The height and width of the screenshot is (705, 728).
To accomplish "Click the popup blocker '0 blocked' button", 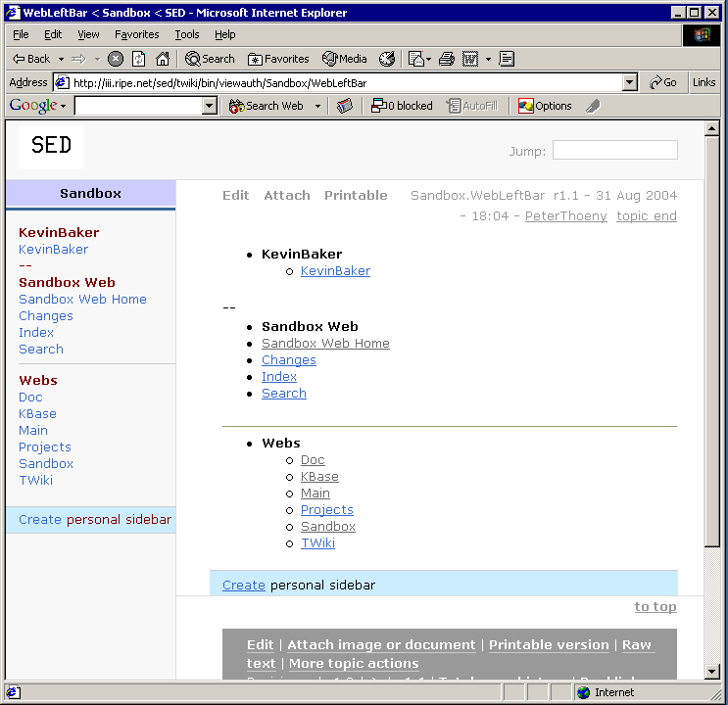I will click(402, 106).
